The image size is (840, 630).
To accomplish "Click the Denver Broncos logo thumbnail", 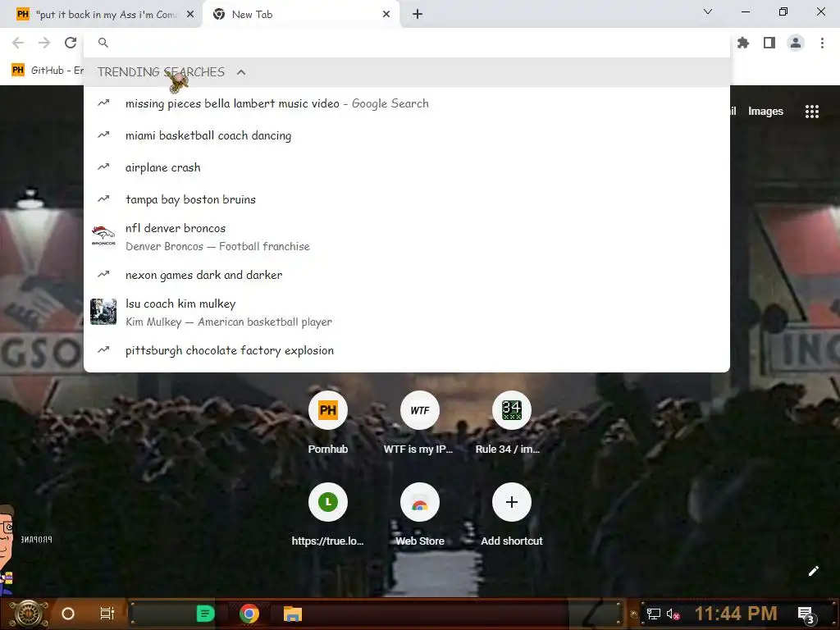I will tap(103, 236).
